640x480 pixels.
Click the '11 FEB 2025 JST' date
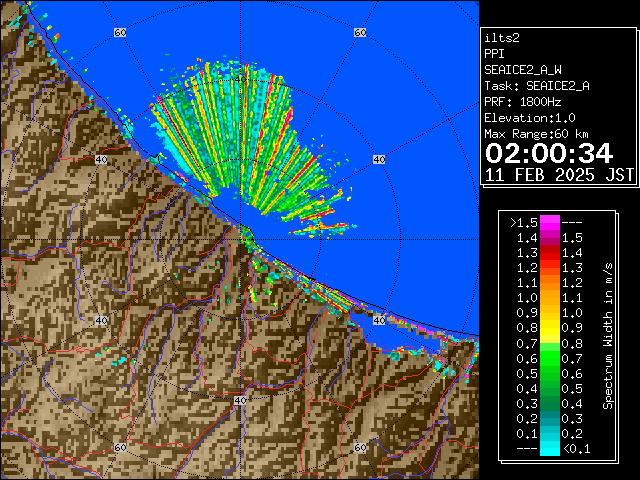point(559,175)
